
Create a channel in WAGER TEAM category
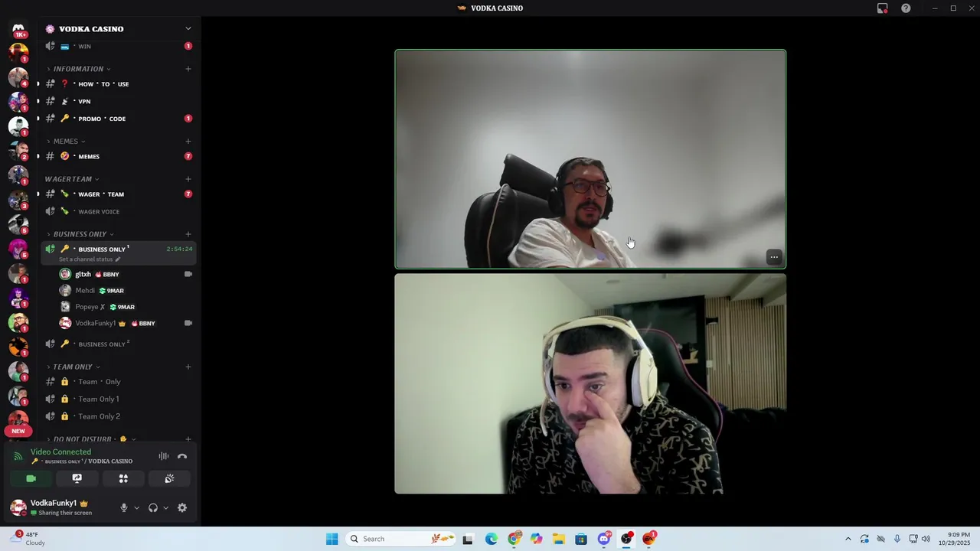tap(188, 179)
